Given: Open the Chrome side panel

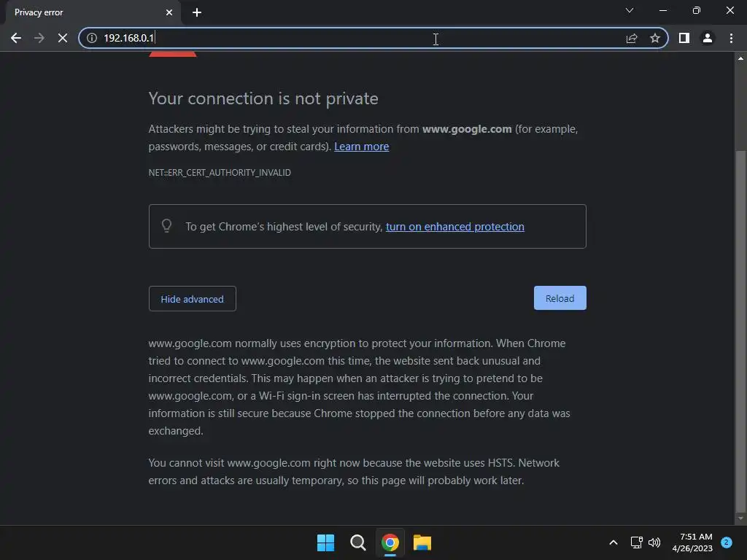Looking at the screenshot, I should [x=684, y=38].
